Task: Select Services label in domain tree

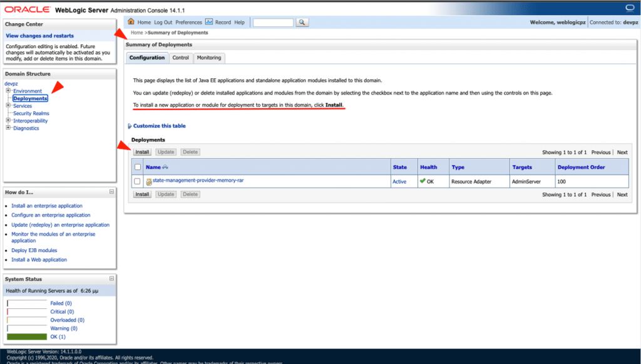Action: (23, 106)
